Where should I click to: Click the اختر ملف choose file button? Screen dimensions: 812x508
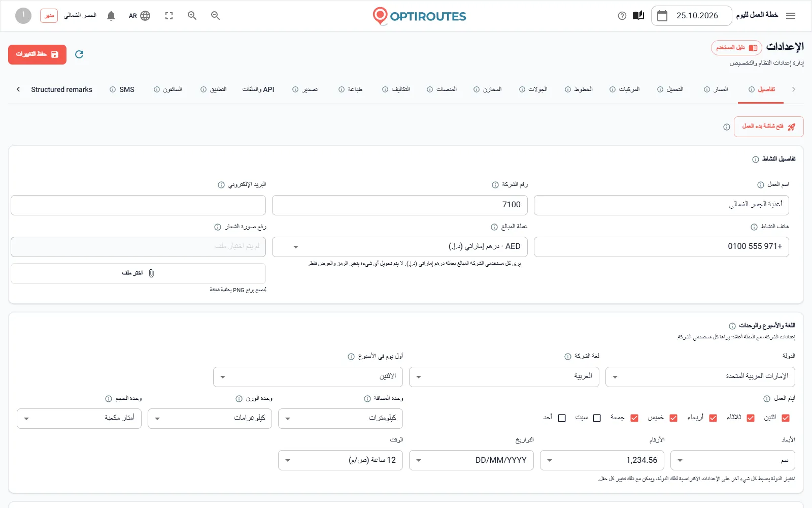coord(138,273)
